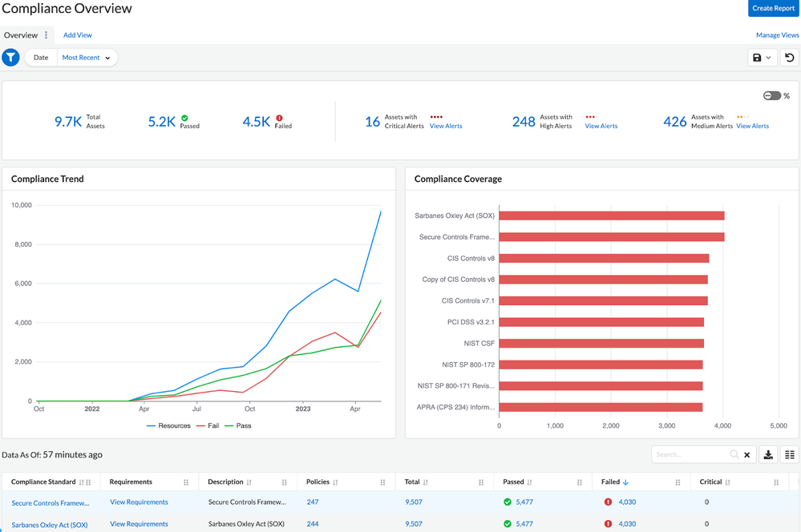Screen dimensions: 801x532
Task: Sort by Failed column arrow
Action: 626,482
